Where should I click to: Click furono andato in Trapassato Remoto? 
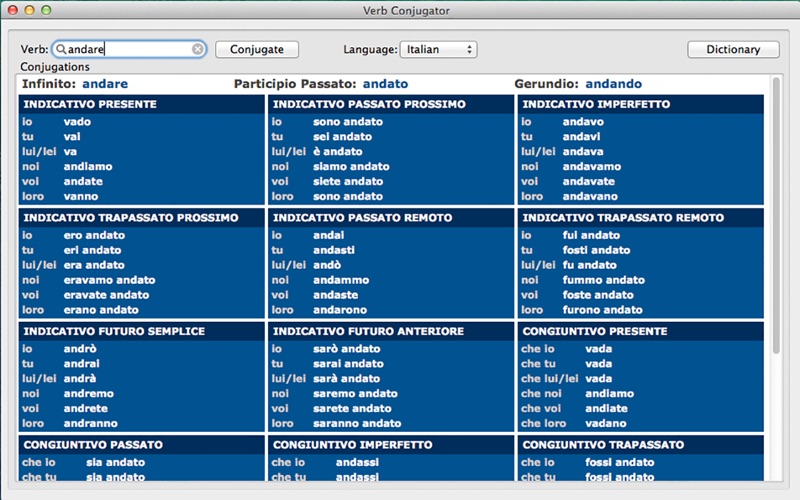point(603,310)
